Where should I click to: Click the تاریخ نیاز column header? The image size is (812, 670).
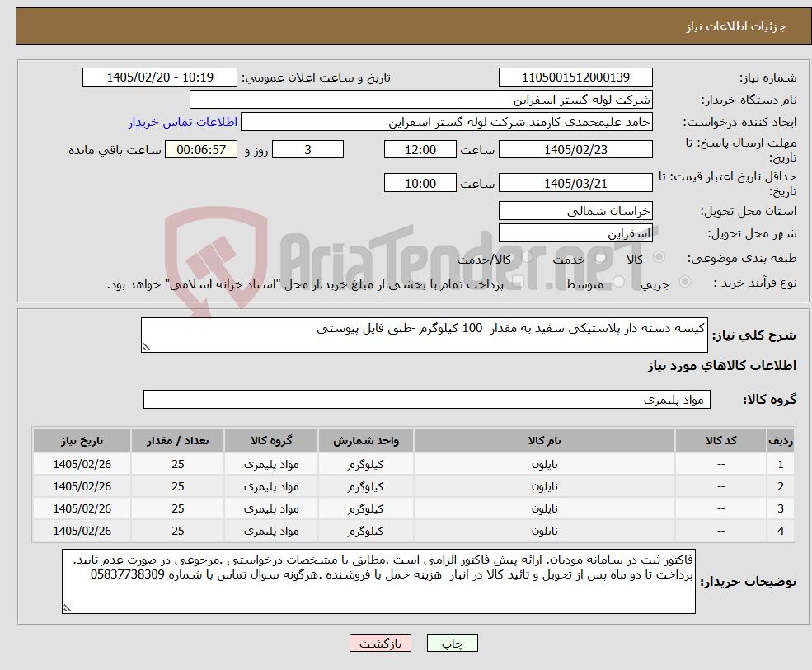pos(82,441)
